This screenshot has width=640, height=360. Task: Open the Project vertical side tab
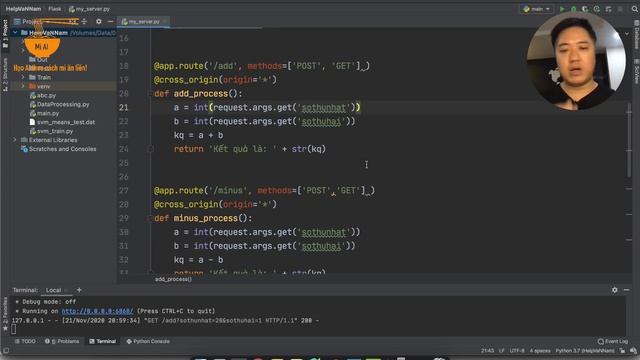5,34
